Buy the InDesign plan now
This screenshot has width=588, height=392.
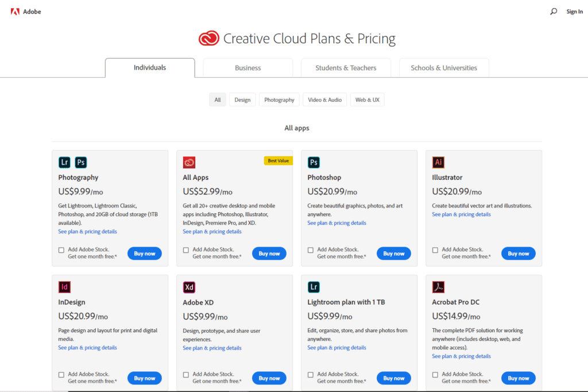pos(145,378)
